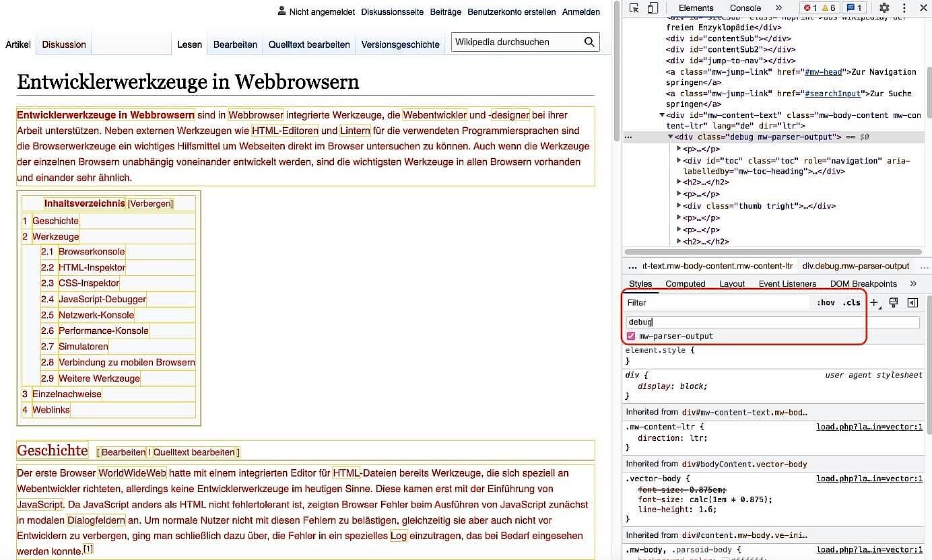This screenshot has width=932, height=560.
Task: Toggle the :hov pseudo-class panel
Action: (x=826, y=302)
